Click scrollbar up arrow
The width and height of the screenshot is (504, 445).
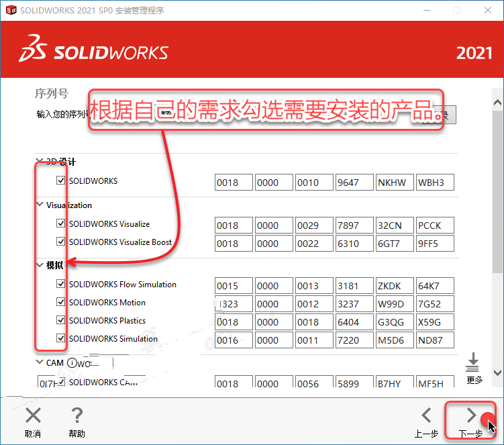(x=497, y=102)
